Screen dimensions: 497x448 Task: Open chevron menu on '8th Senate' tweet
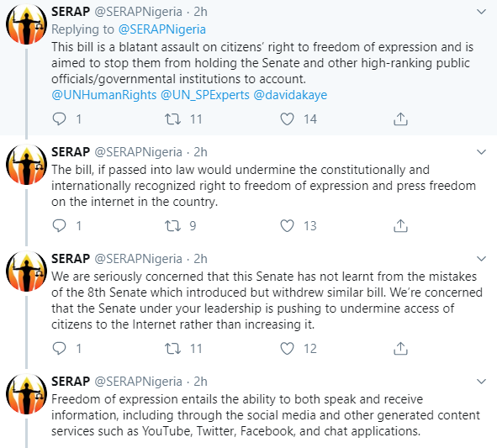pos(482,259)
